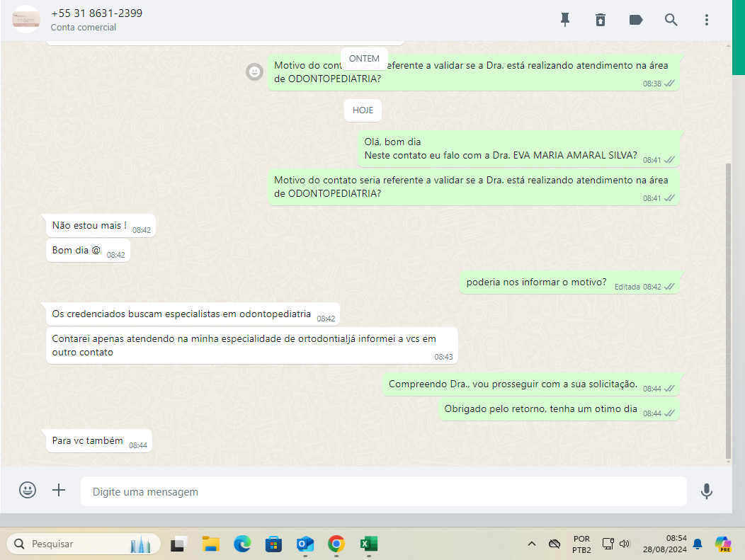Open volume control speaker icon
This screenshot has width=745, height=560.
point(625,544)
